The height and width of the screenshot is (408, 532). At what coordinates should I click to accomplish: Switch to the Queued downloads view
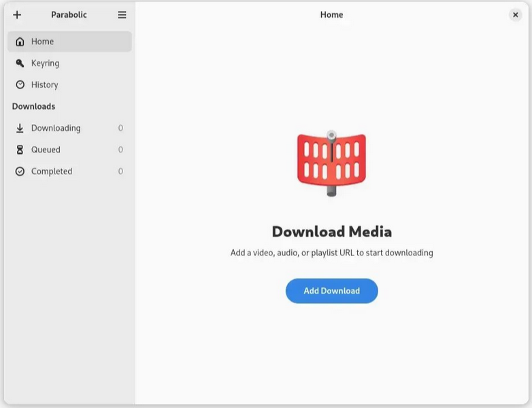pos(46,150)
